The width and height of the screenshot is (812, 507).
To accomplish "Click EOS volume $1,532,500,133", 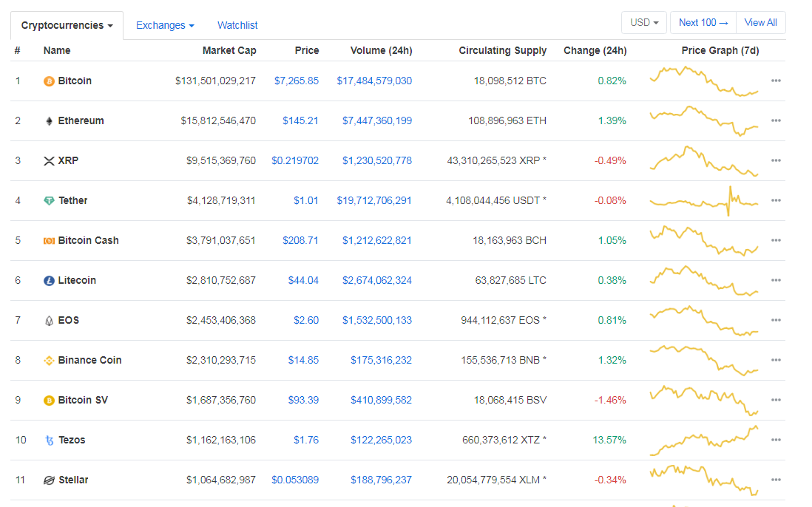I will click(x=377, y=320).
